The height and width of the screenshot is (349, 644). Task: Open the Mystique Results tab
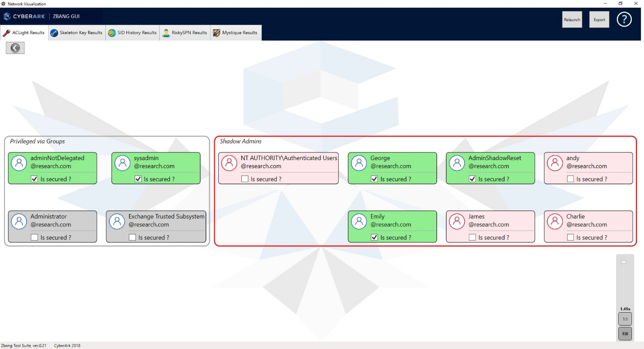pos(236,33)
